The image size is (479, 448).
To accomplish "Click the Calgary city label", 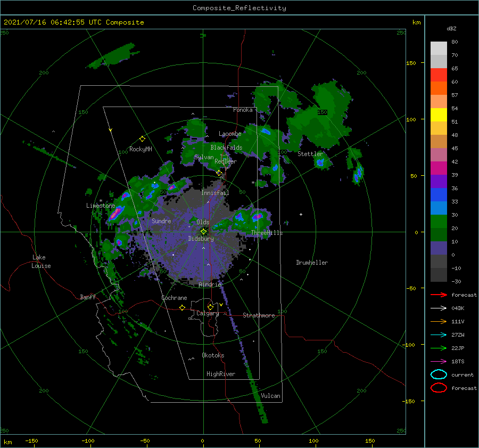I will [208, 313].
